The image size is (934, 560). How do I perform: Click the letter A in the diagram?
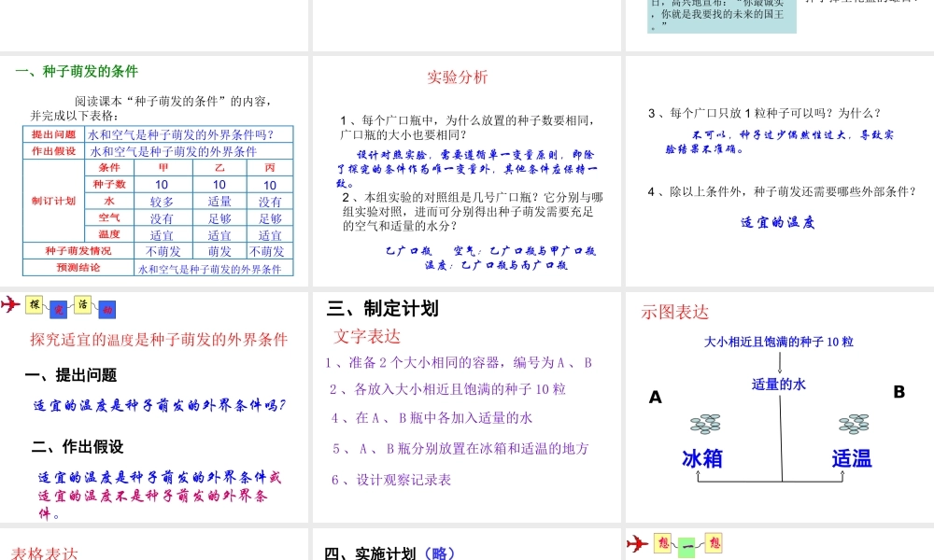pyautogui.click(x=656, y=397)
